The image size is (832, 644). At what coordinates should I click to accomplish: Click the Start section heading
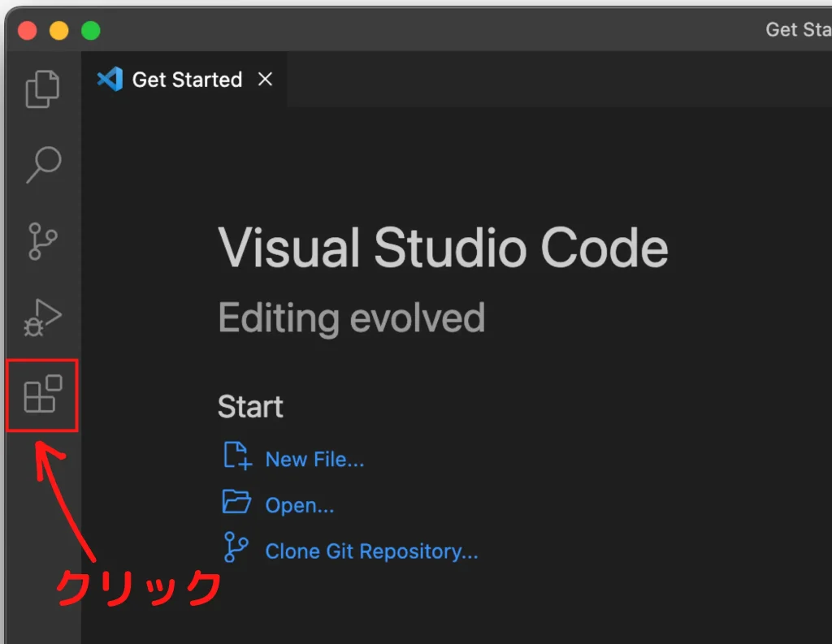tap(250, 407)
